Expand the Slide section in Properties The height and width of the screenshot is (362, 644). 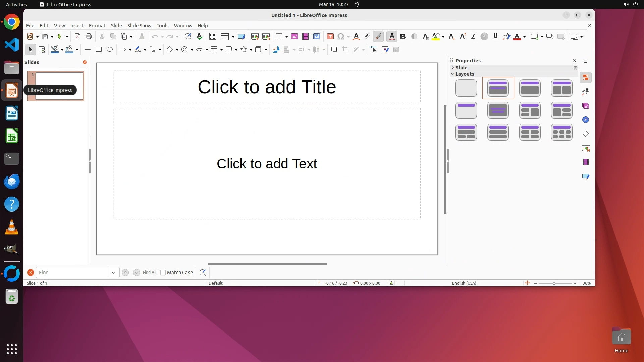pyautogui.click(x=461, y=68)
